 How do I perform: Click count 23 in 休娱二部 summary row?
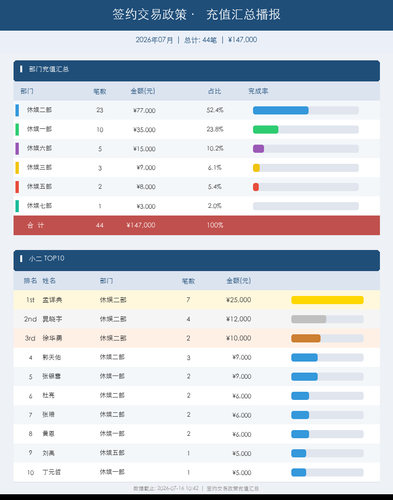100,110
